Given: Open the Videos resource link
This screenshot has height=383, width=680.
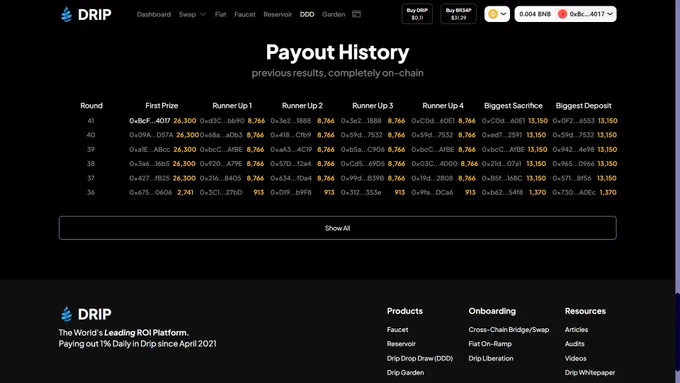Looking at the screenshot, I should (x=575, y=358).
